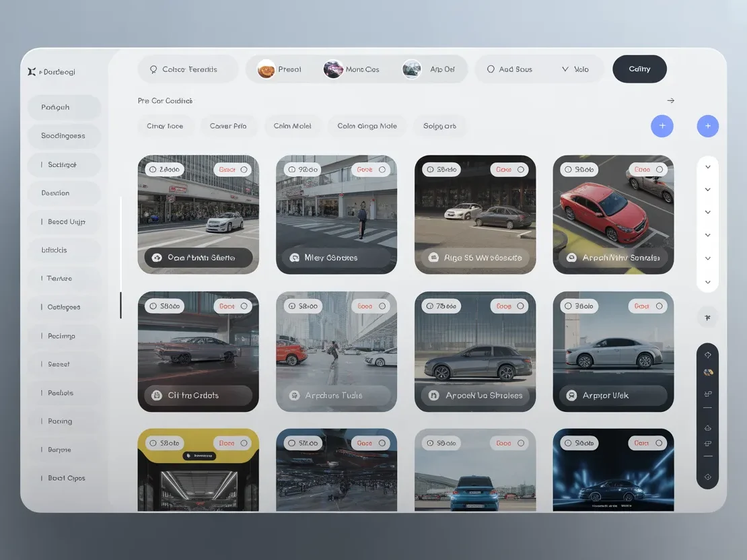Click the far-right blue plus button
This screenshot has height=560, width=747.
[x=707, y=126]
